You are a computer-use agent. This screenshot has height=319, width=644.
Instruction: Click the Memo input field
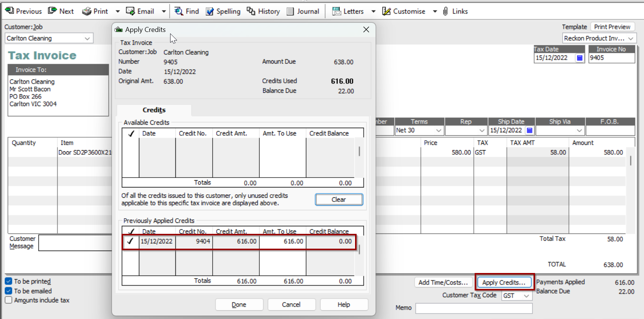(x=474, y=308)
